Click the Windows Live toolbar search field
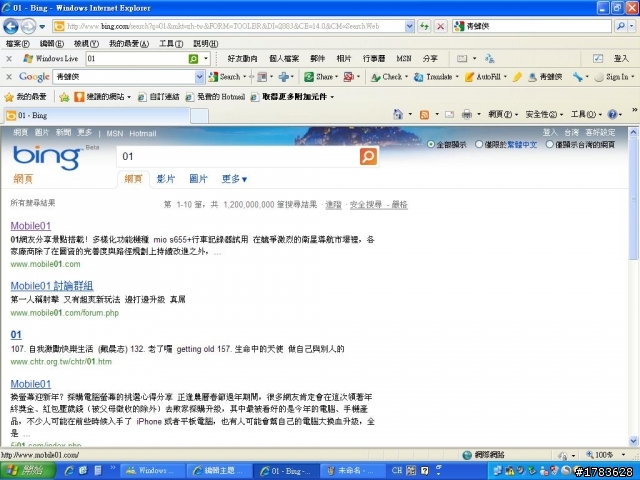Screen dimensions: 640x480 137,59
